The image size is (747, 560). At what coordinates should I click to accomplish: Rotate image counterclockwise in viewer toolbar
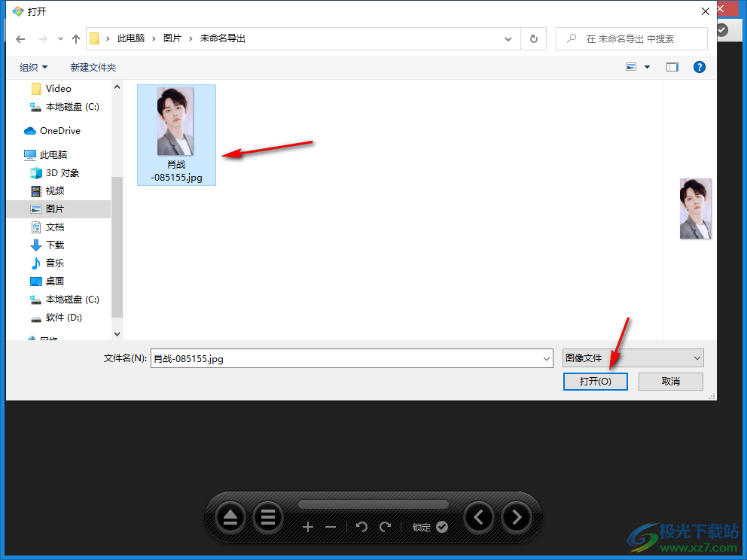point(361,527)
